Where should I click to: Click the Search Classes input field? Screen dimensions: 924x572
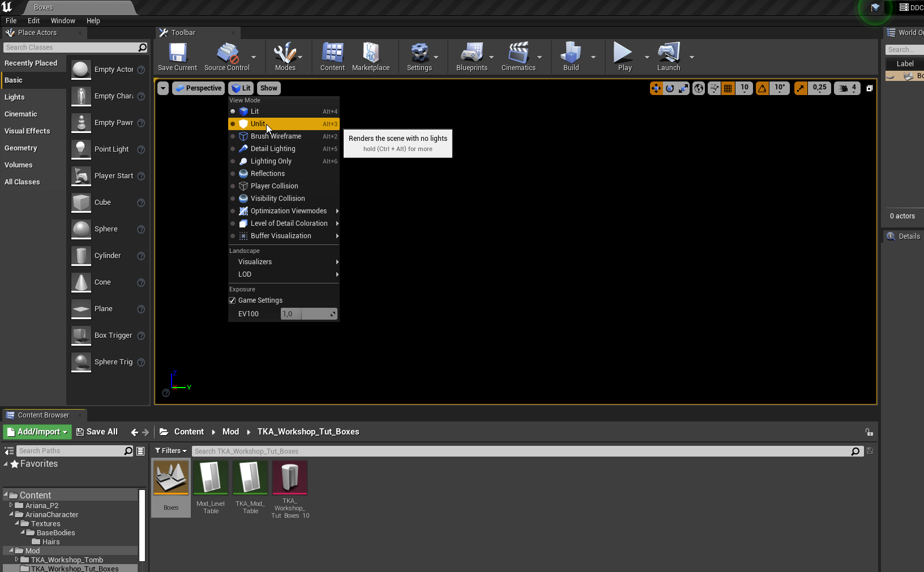point(76,48)
